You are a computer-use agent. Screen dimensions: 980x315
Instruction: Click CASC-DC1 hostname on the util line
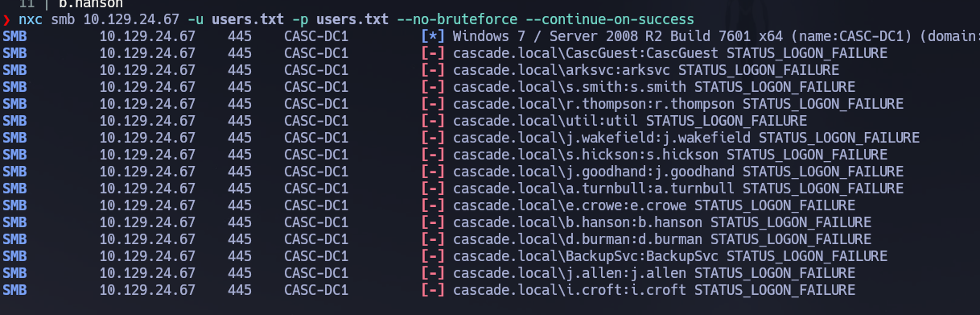(x=316, y=121)
